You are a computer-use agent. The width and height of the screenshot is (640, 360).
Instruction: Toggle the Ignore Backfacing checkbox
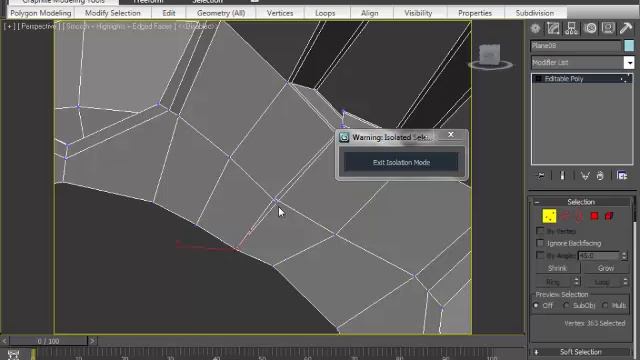click(540, 243)
